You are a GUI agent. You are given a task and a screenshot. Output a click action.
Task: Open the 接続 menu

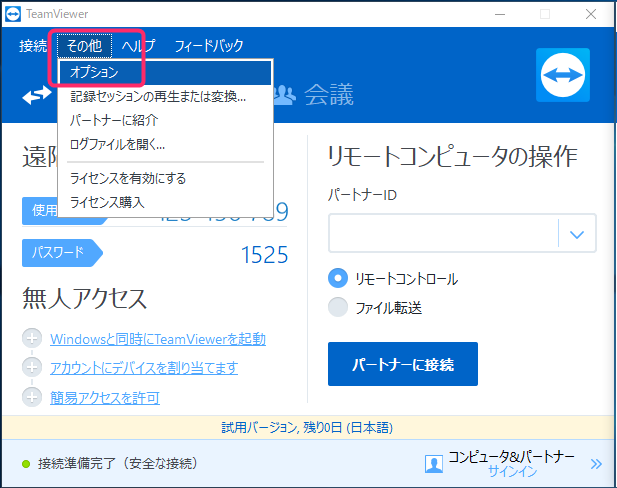click(x=33, y=46)
